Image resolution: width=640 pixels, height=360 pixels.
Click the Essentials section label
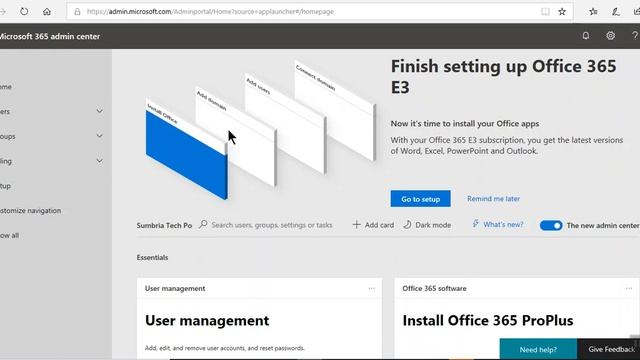152,258
